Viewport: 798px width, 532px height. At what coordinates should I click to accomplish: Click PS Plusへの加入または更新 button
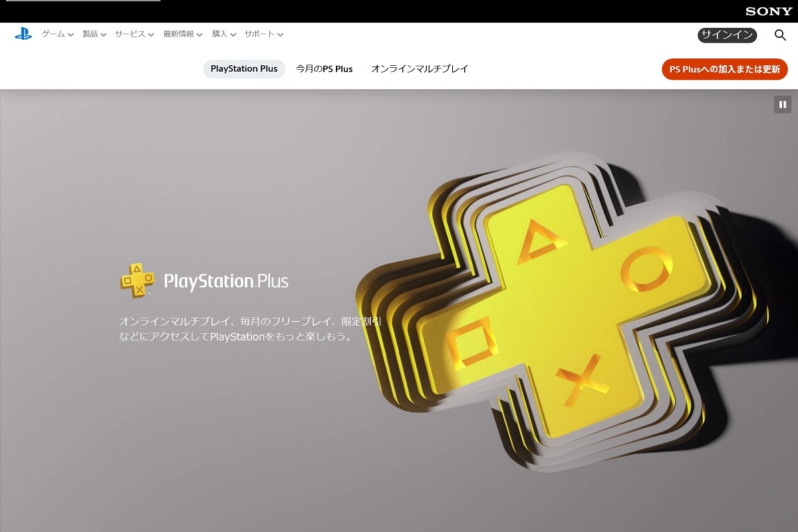click(x=725, y=69)
